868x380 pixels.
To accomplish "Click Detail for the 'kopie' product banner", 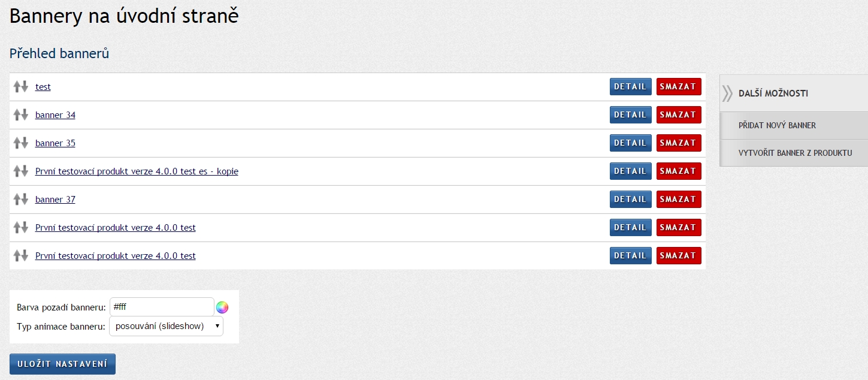I will pos(630,171).
